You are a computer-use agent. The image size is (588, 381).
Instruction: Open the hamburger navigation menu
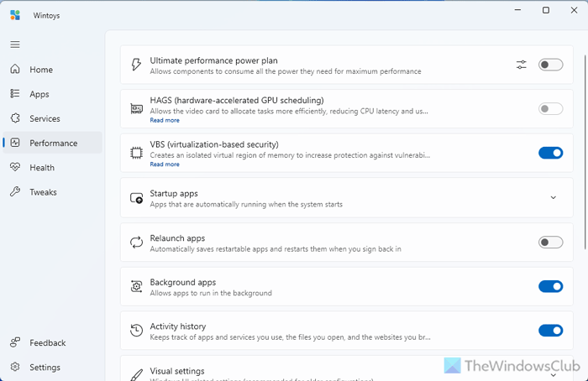pyautogui.click(x=15, y=44)
